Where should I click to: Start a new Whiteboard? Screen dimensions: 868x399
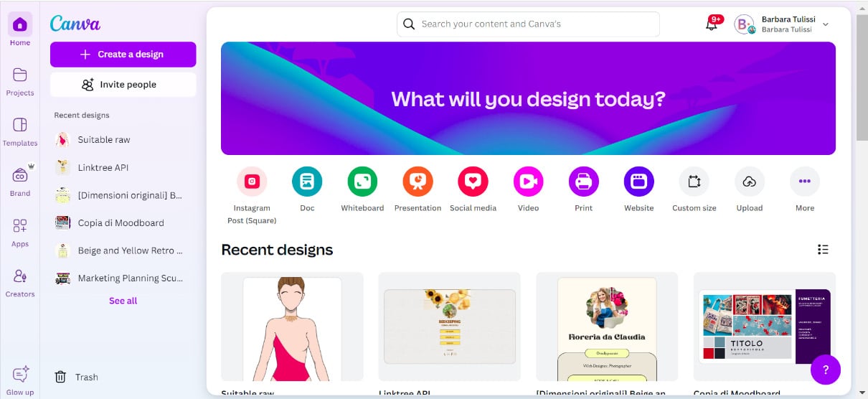pyautogui.click(x=362, y=182)
